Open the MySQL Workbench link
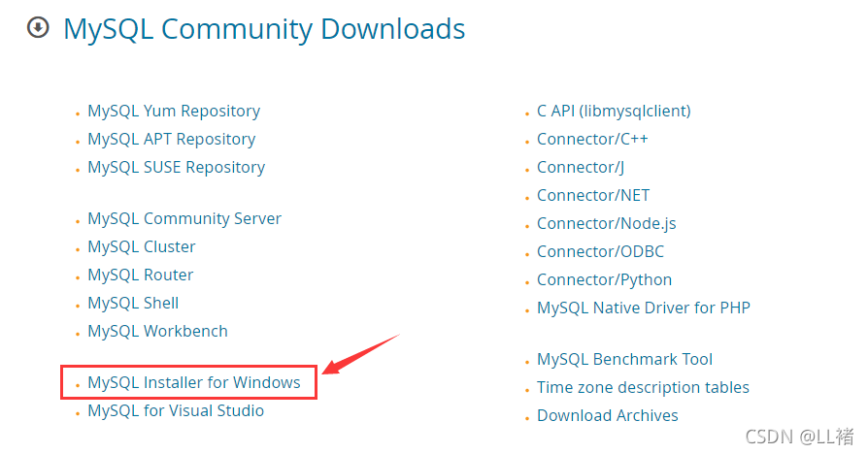 157,331
